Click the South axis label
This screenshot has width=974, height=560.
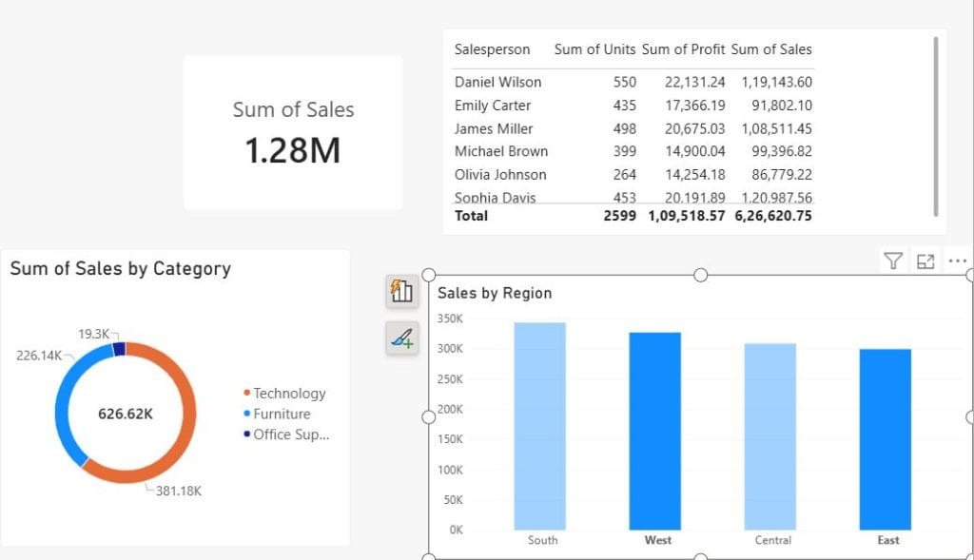(x=542, y=540)
